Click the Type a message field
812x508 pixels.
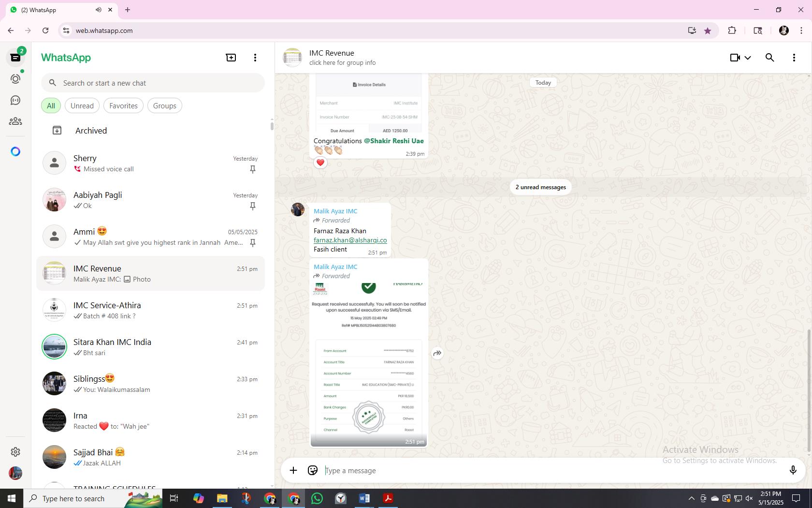coord(553,470)
